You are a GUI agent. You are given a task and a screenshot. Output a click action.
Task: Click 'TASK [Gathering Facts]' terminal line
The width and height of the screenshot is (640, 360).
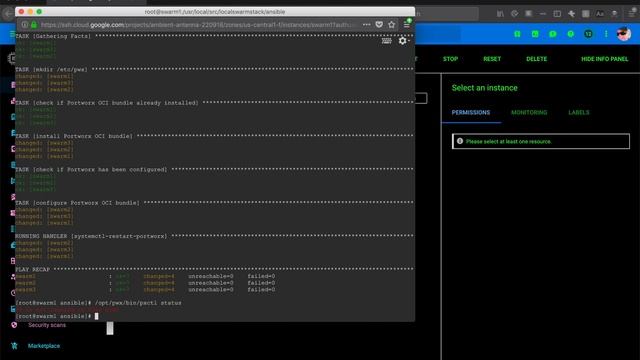pyautogui.click(x=53, y=36)
